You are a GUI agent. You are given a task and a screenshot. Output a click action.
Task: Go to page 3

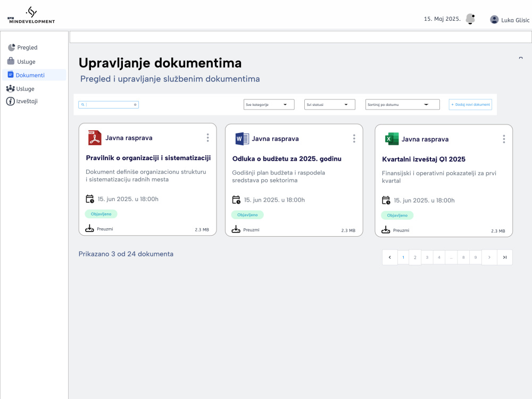click(427, 257)
